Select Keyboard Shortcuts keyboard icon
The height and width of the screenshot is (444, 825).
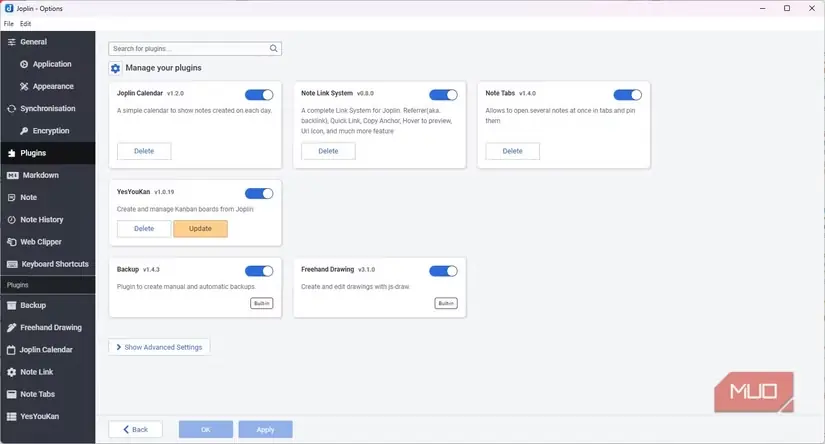[12, 264]
